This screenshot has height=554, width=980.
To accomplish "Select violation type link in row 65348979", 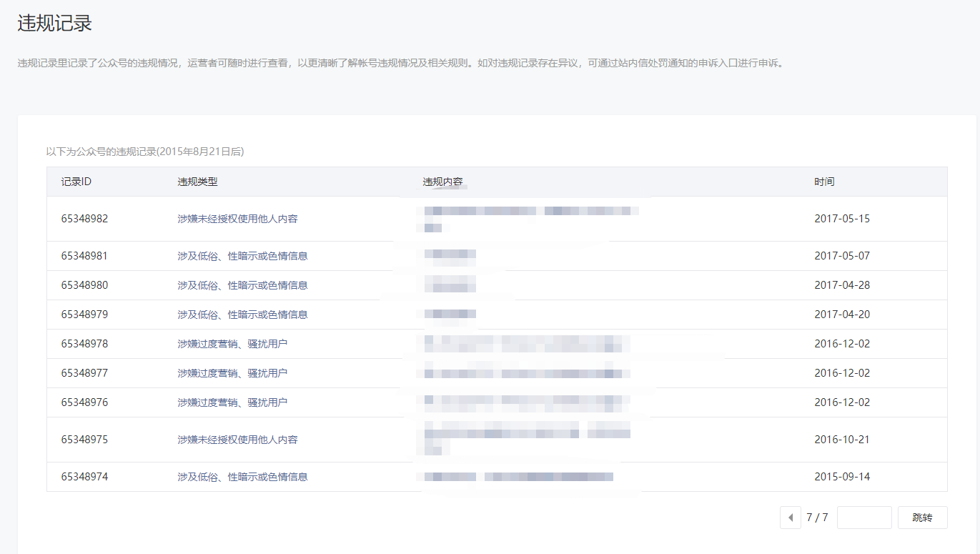I will pos(242,315).
